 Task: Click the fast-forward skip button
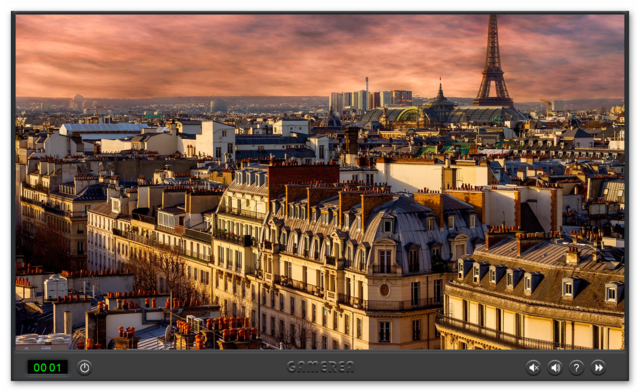598,368
